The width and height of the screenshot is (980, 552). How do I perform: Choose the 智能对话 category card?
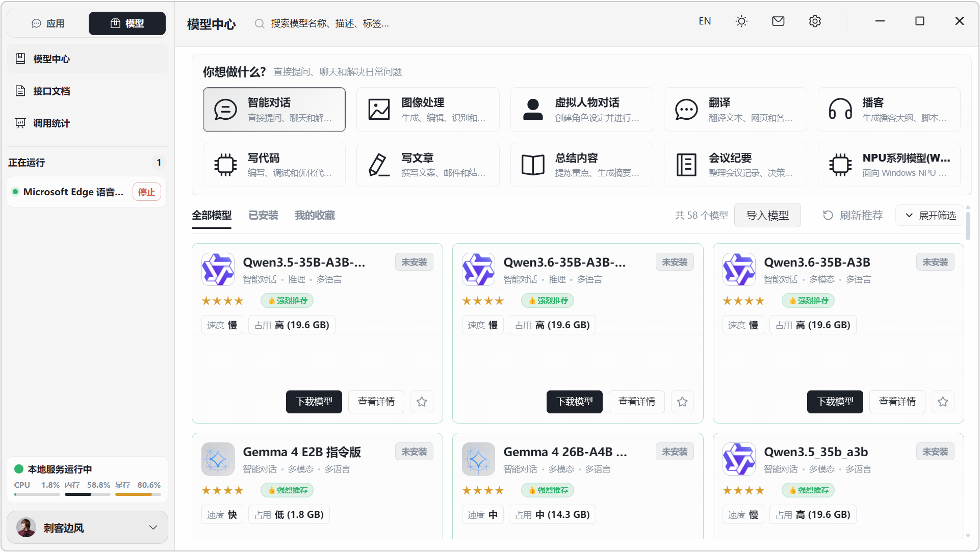pyautogui.click(x=274, y=110)
